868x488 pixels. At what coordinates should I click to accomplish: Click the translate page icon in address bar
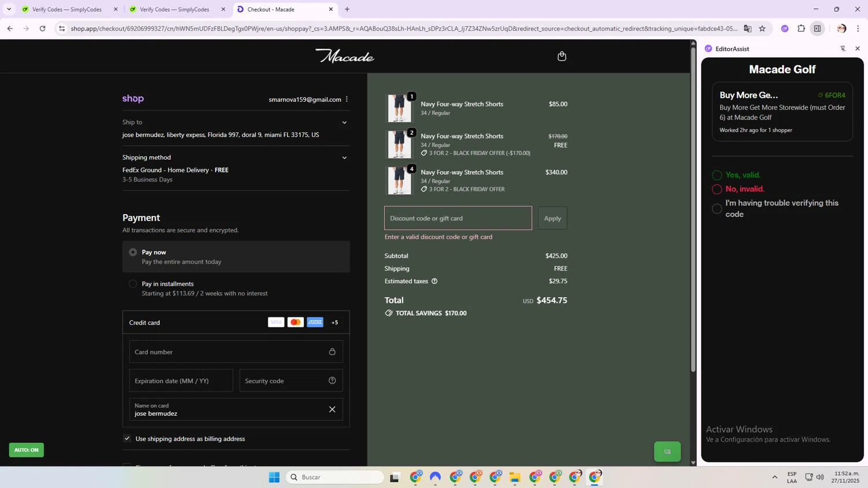(x=748, y=28)
